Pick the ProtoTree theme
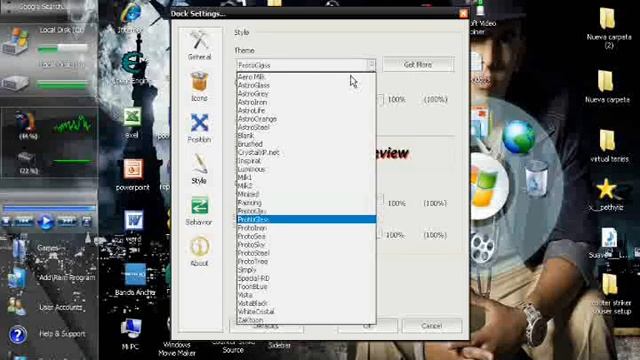This screenshot has height=360, width=640. (306, 261)
